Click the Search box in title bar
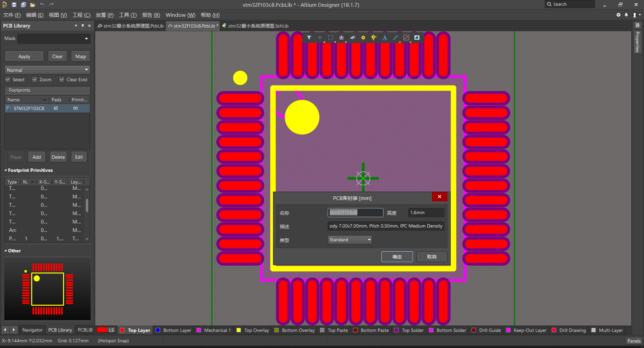The image size is (644, 348). tap(570, 4)
